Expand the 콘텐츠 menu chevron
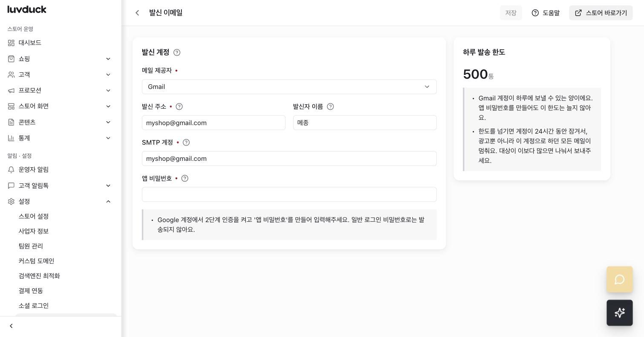 click(108, 122)
